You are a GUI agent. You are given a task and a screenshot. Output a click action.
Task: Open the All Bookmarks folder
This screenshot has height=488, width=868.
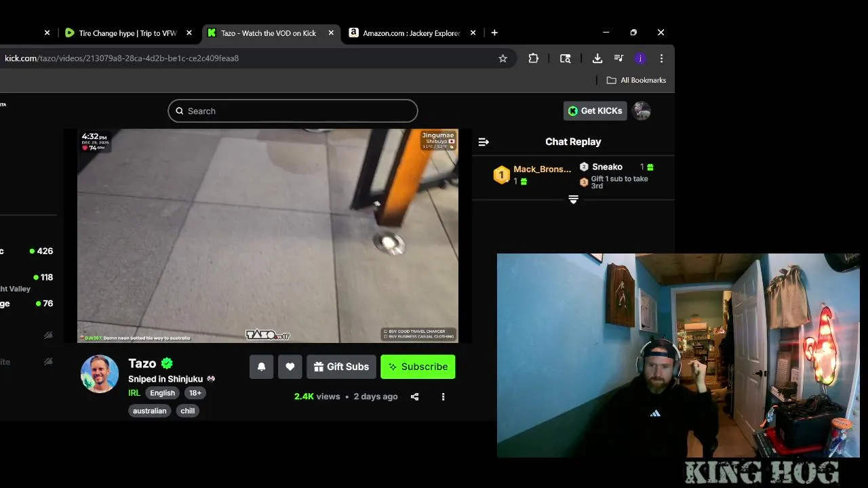pyautogui.click(x=636, y=80)
